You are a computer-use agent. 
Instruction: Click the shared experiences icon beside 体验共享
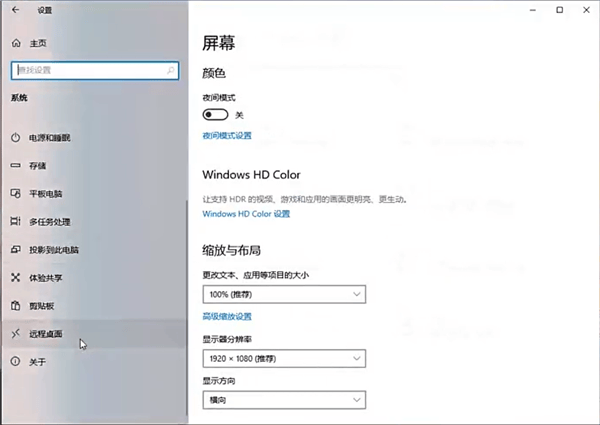click(x=15, y=278)
